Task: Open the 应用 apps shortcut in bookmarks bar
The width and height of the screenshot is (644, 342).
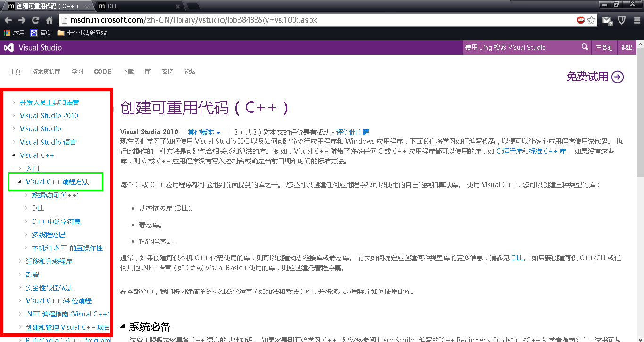Action: pyautogui.click(x=14, y=33)
